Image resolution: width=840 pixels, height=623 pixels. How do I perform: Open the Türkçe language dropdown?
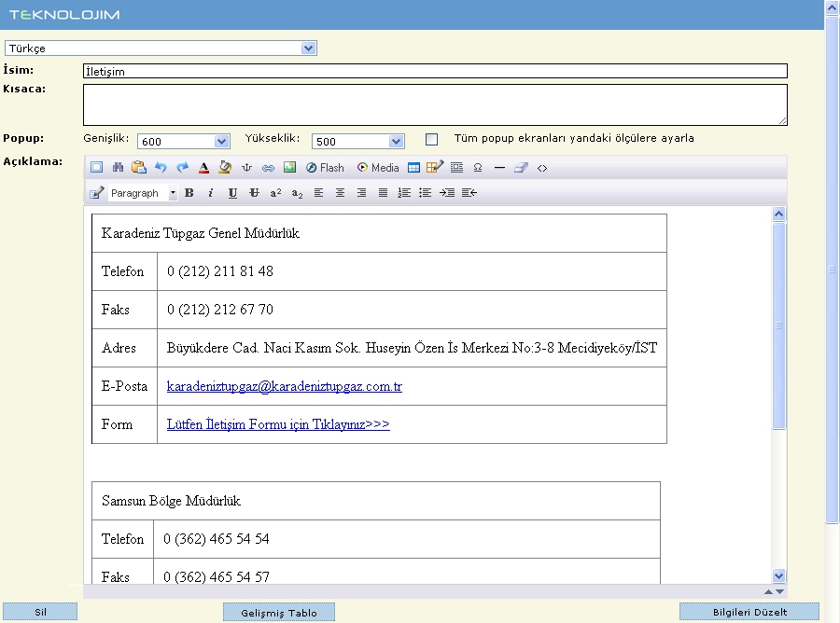tap(161, 48)
